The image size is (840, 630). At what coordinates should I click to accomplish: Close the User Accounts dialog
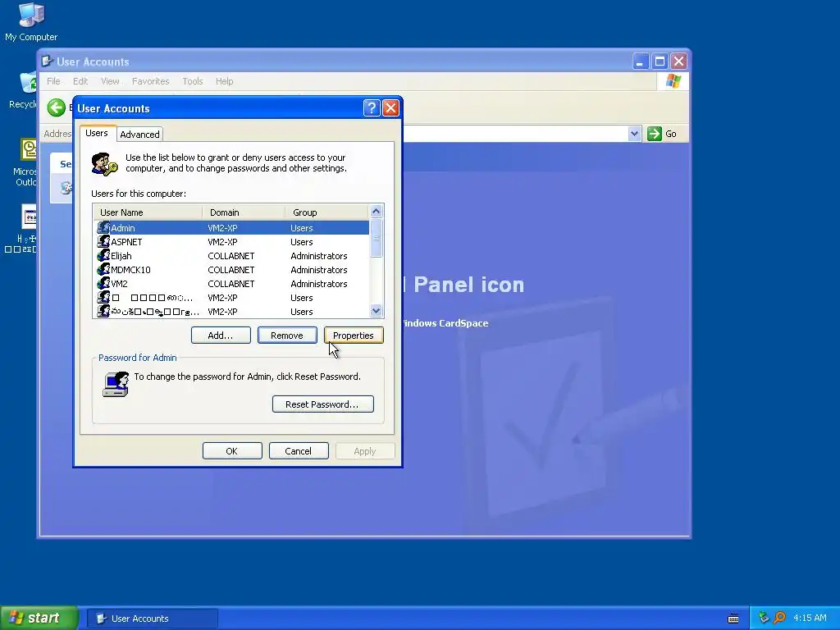[x=390, y=108]
